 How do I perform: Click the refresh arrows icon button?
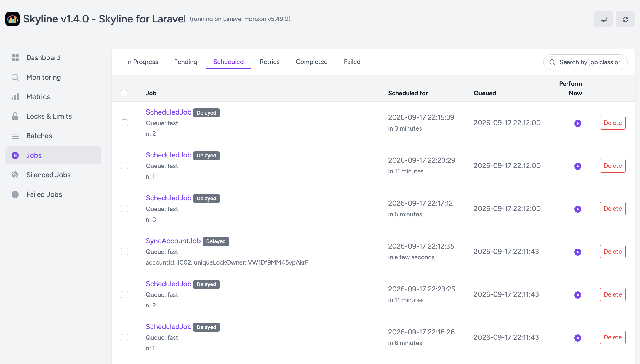[x=625, y=19]
